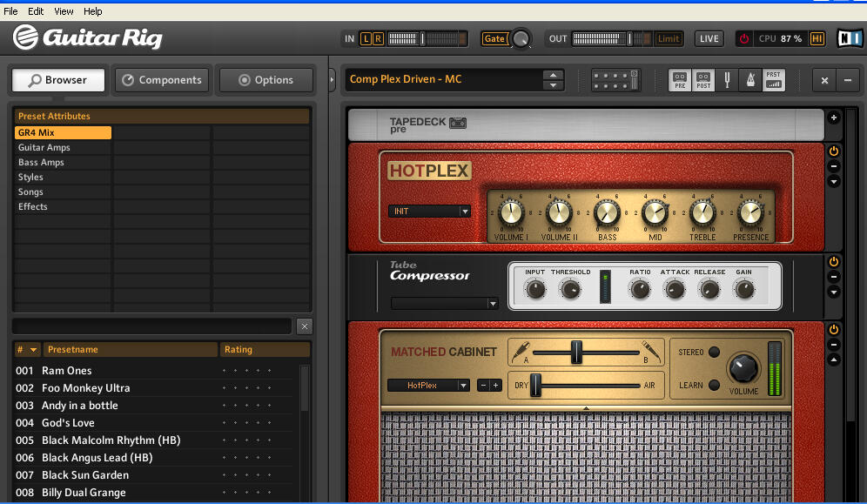Toggle right input channel R
867x504 pixels.
click(378, 38)
